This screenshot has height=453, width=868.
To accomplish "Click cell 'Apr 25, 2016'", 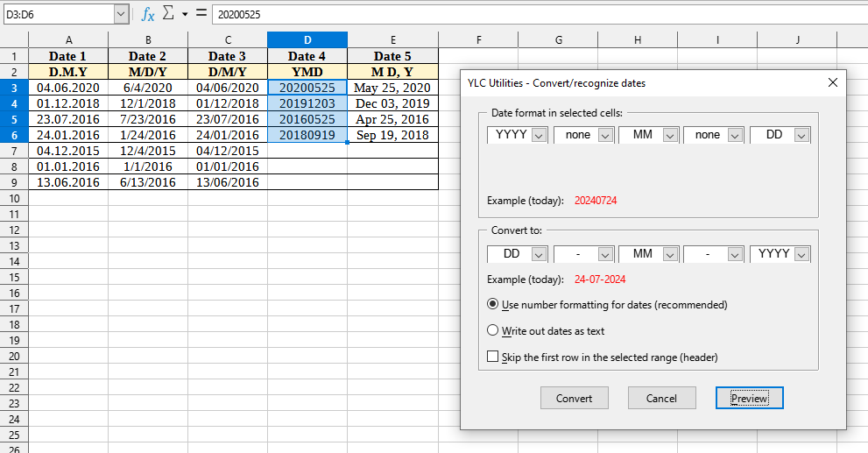I will (x=393, y=119).
